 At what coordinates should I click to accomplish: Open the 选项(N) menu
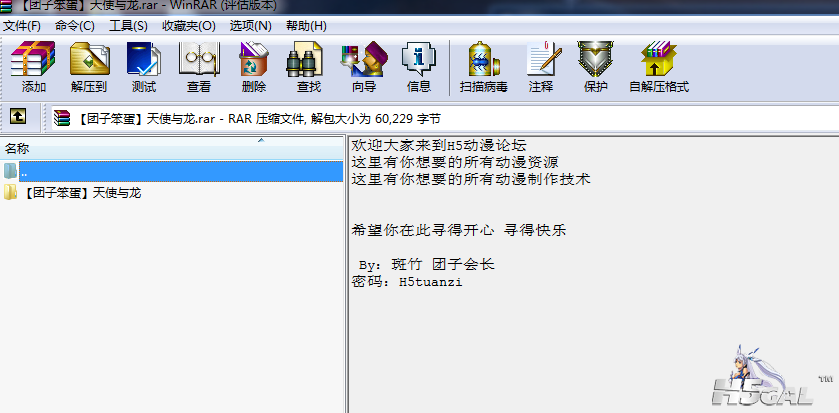click(250, 26)
